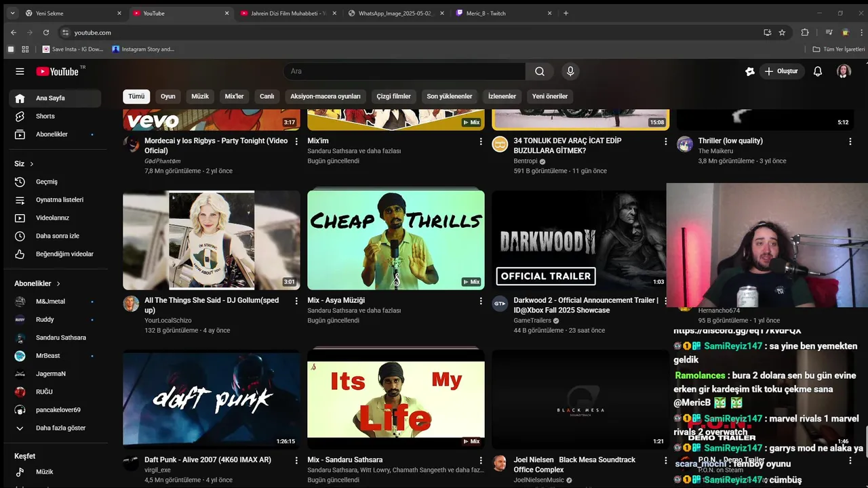
Task: Play All The Things She Said thumbnail
Action: pyautogui.click(x=212, y=240)
